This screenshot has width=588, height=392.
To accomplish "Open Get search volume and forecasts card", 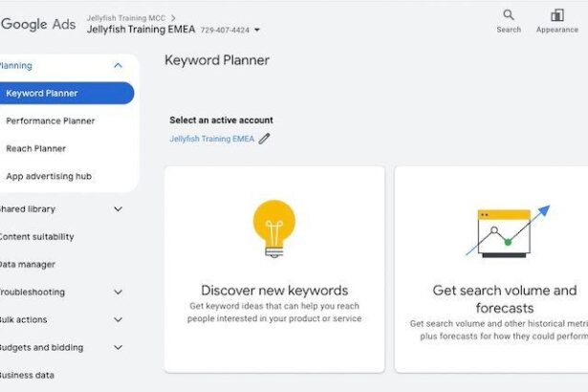I will pyautogui.click(x=505, y=298).
